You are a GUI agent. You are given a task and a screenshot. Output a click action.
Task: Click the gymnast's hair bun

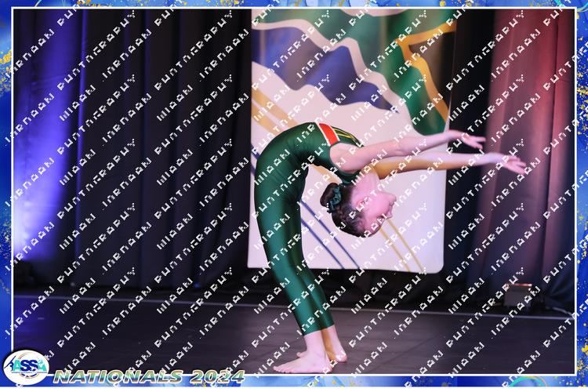pos(332,196)
